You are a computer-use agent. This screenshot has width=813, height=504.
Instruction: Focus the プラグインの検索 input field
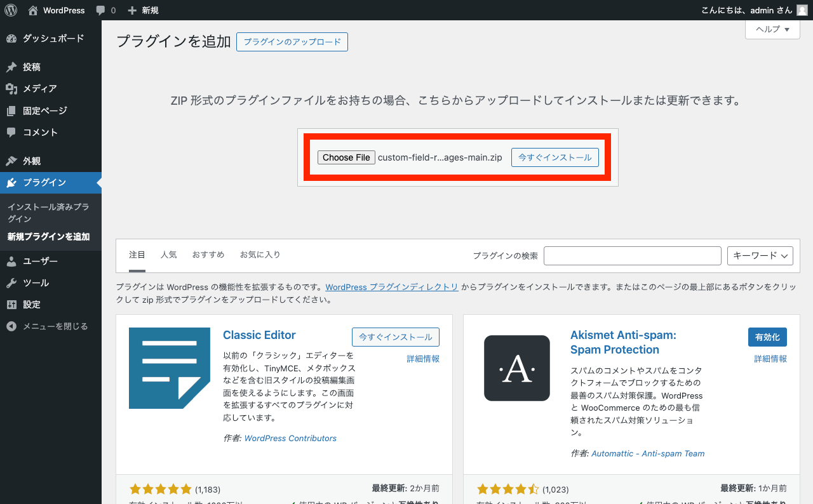633,256
